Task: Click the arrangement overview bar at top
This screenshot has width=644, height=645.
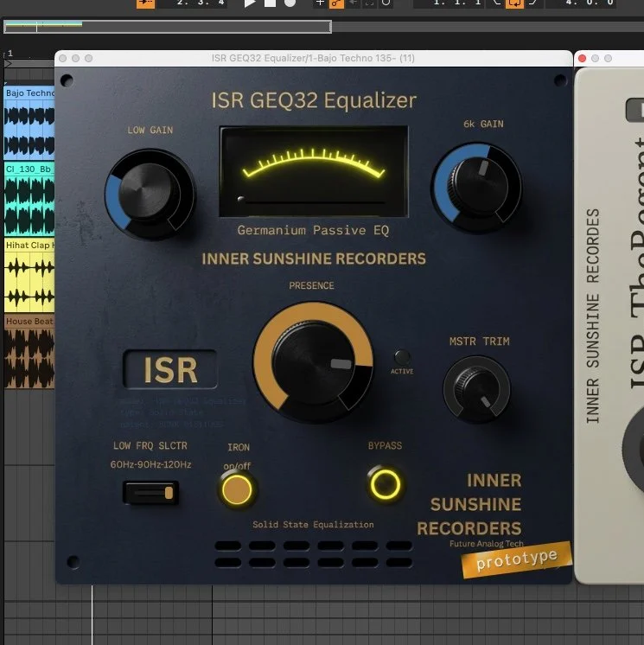Action: coord(168,27)
